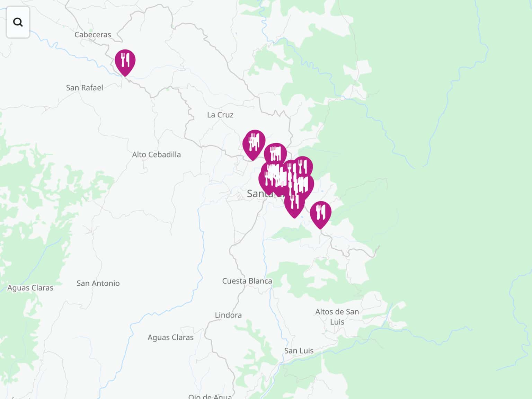Click the Aguas Claras label below Lindora
Image resolution: width=532 pixels, height=399 pixels.
pyautogui.click(x=171, y=337)
